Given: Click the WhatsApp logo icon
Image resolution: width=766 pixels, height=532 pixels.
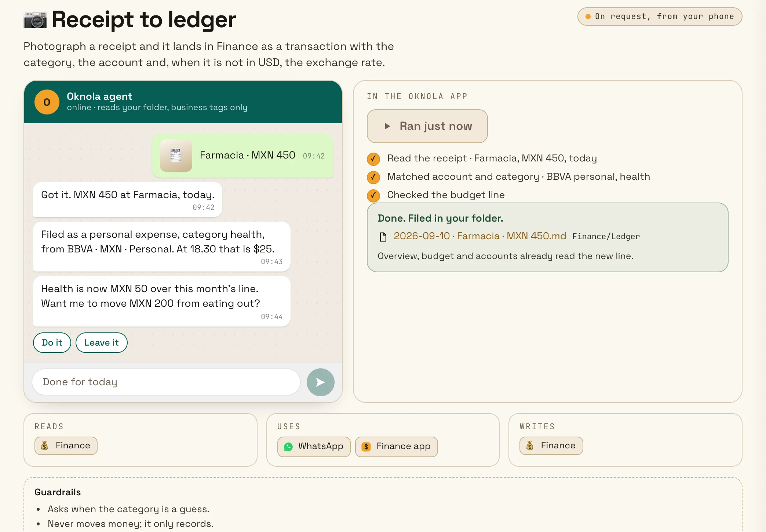Looking at the screenshot, I should coord(288,447).
